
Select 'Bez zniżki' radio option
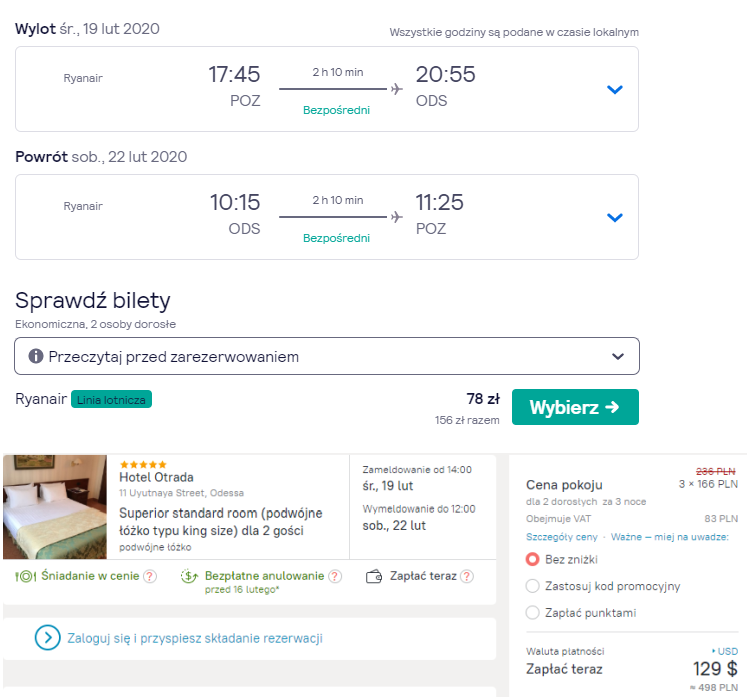click(x=533, y=559)
